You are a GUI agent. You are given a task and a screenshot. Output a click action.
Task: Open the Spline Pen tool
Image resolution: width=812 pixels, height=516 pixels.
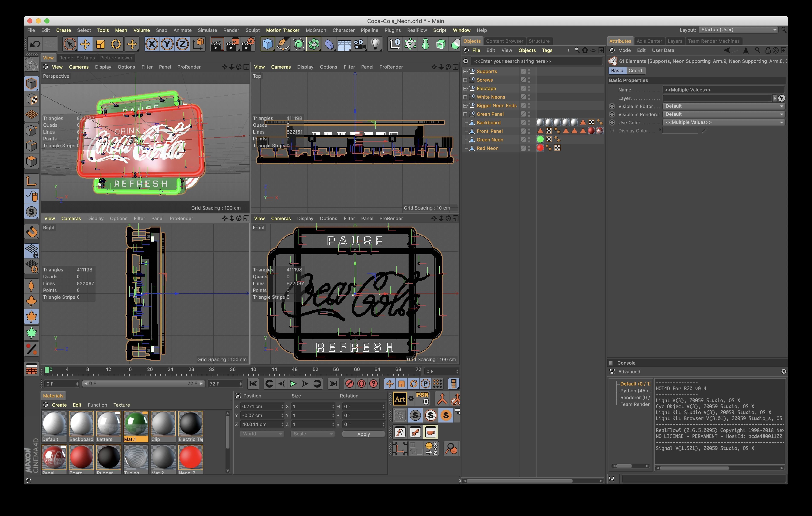tap(283, 44)
